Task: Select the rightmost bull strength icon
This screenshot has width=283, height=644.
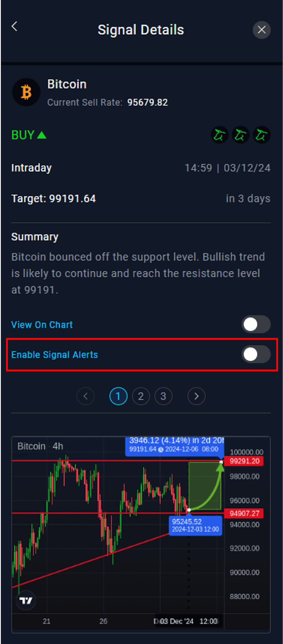Action: pos(262,135)
